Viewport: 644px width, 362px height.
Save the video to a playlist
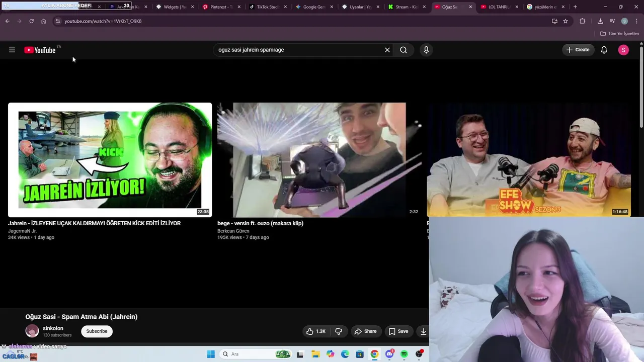click(398, 331)
